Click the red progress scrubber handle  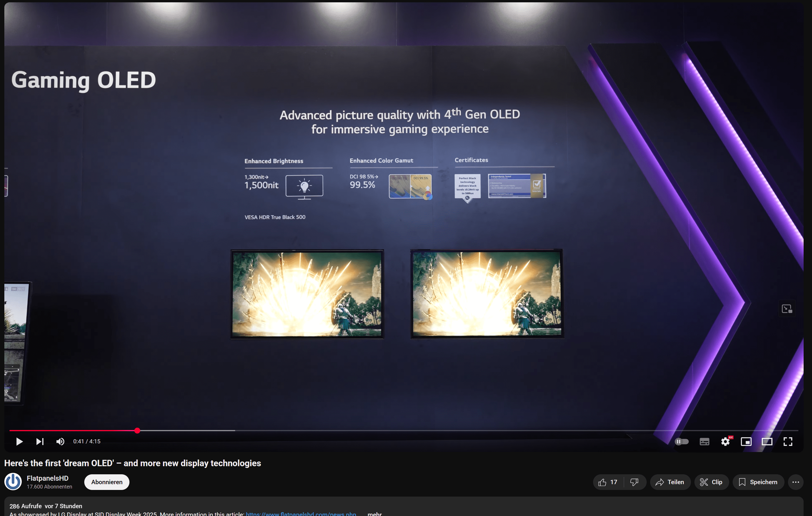(137, 431)
